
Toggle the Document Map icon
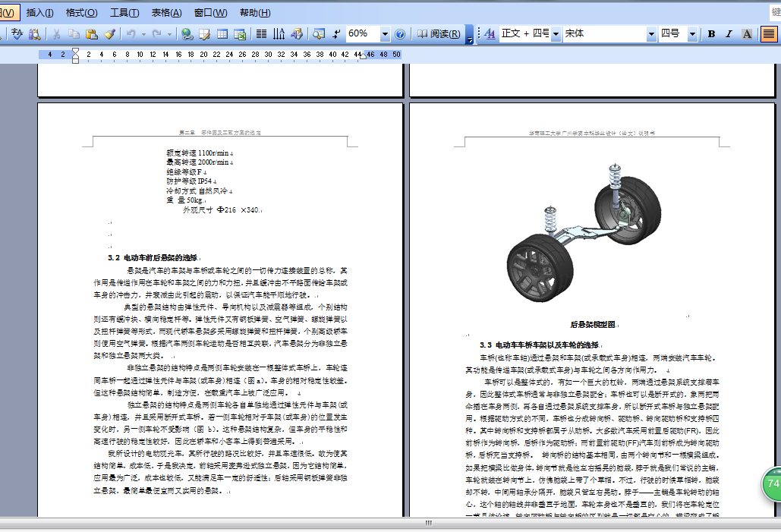coord(319,34)
